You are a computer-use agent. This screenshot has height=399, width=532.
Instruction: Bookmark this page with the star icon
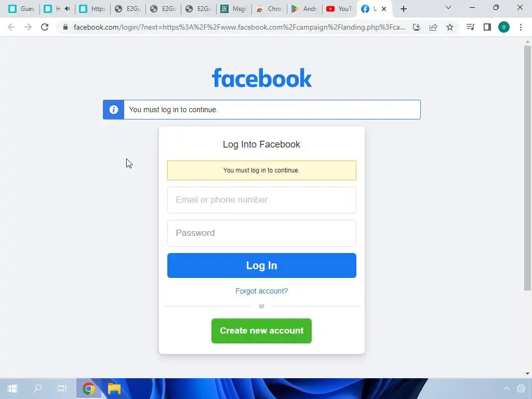450,27
